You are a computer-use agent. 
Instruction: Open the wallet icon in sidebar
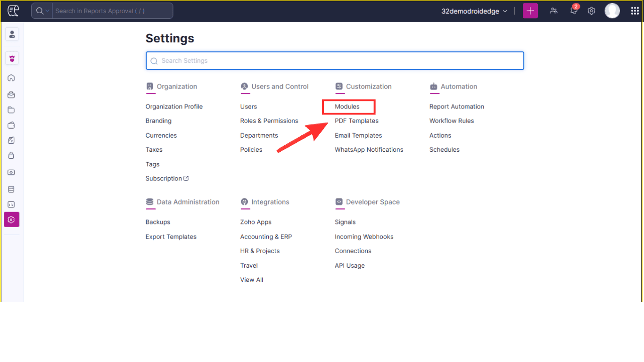(11, 125)
